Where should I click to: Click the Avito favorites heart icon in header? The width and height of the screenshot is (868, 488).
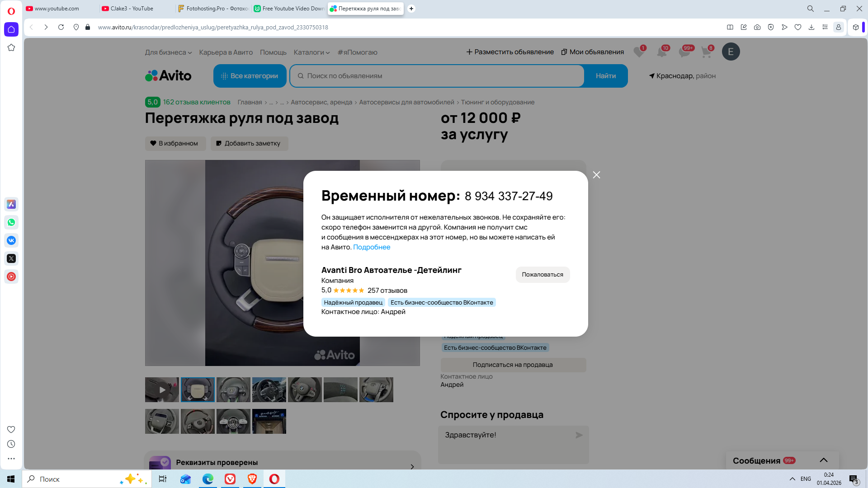click(x=638, y=52)
